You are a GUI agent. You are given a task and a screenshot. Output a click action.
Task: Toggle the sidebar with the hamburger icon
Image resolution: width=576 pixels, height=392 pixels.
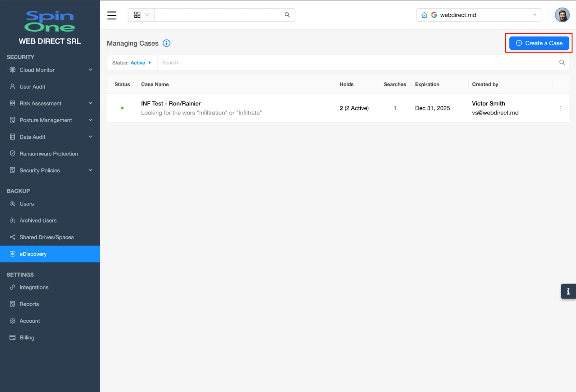coord(112,15)
